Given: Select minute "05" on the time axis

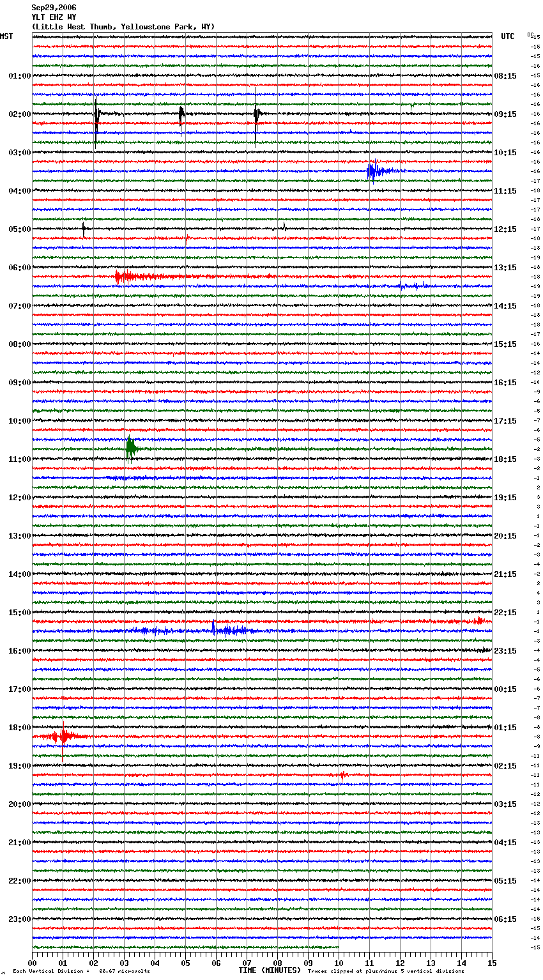Looking at the screenshot, I should coord(185,963).
